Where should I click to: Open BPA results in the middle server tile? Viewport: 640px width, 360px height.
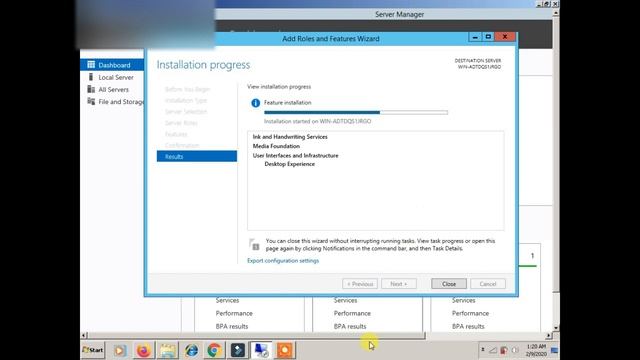click(x=350, y=327)
